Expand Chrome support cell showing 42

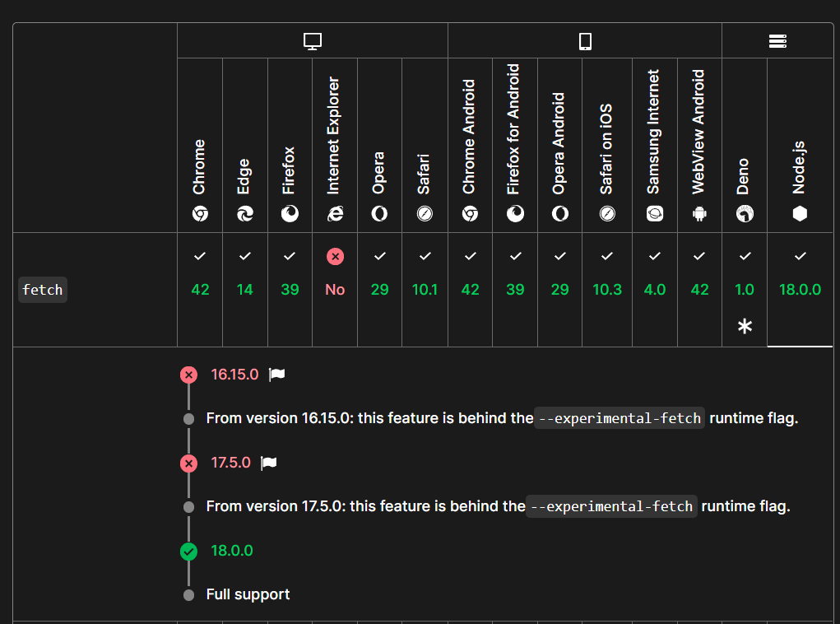(200, 290)
